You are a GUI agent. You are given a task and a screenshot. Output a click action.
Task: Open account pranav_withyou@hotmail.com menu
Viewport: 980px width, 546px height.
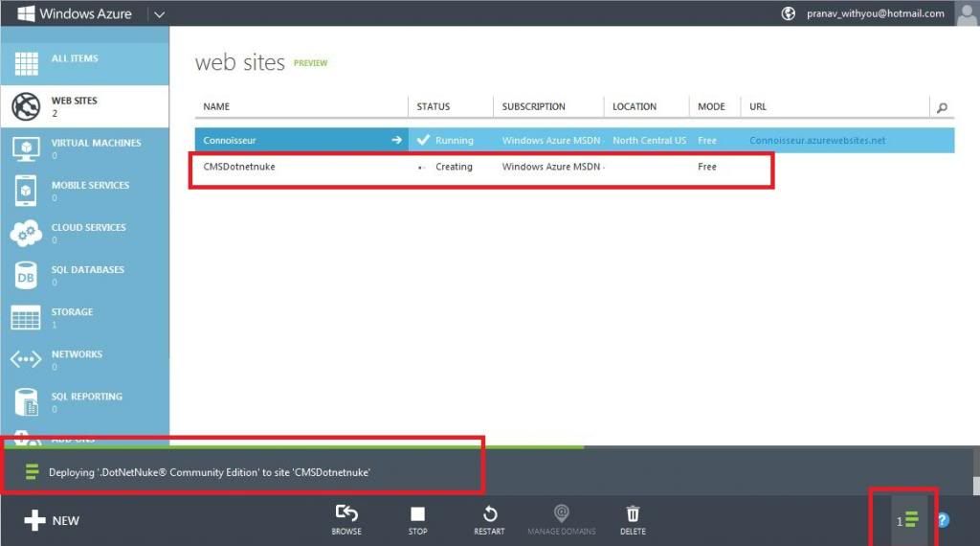tap(875, 13)
